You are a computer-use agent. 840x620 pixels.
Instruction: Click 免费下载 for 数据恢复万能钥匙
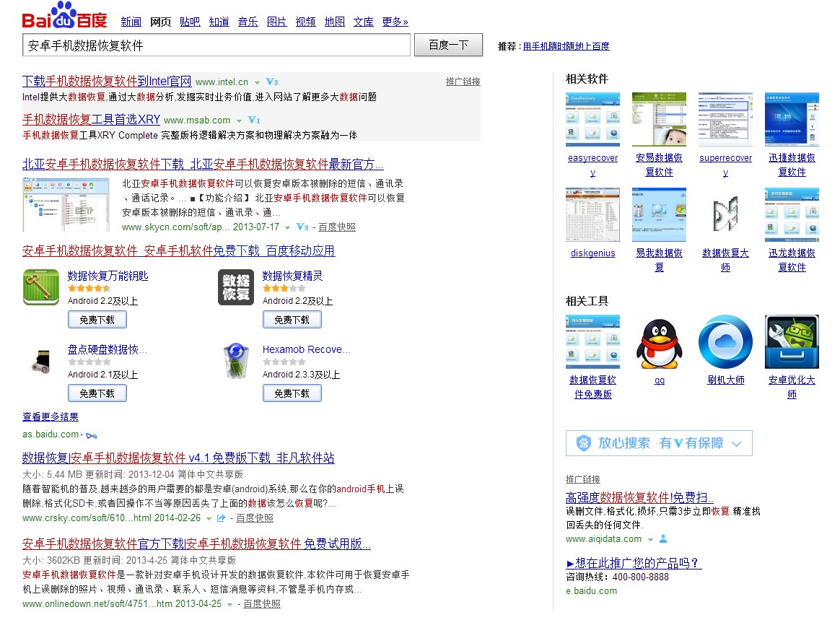coord(97,319)
